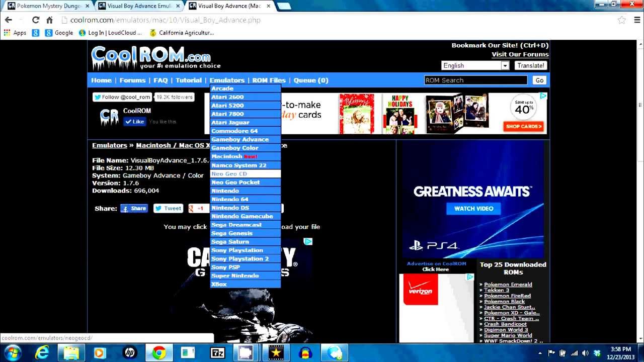The image size is (644, 362).
Task: Click the ROM Search input field
Action: click(x=475, y=80)
